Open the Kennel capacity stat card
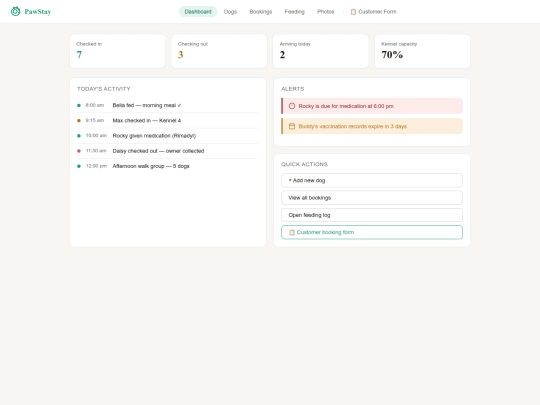540x405 pixels. [422, 51]
